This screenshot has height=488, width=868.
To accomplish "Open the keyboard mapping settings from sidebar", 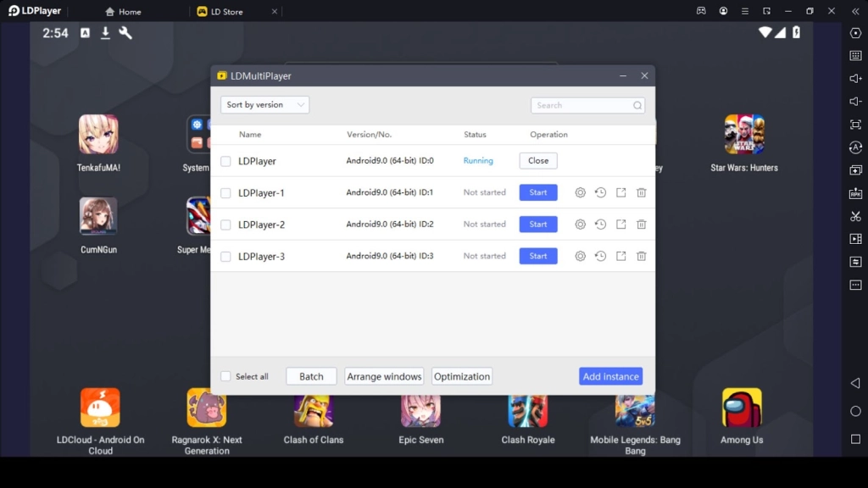I will 856,56.
